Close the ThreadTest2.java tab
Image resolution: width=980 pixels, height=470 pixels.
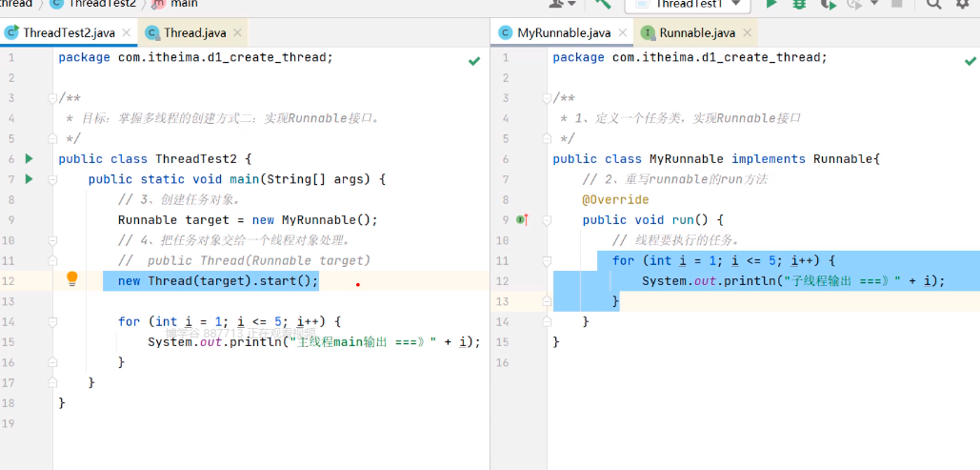(x=127, y=33)
